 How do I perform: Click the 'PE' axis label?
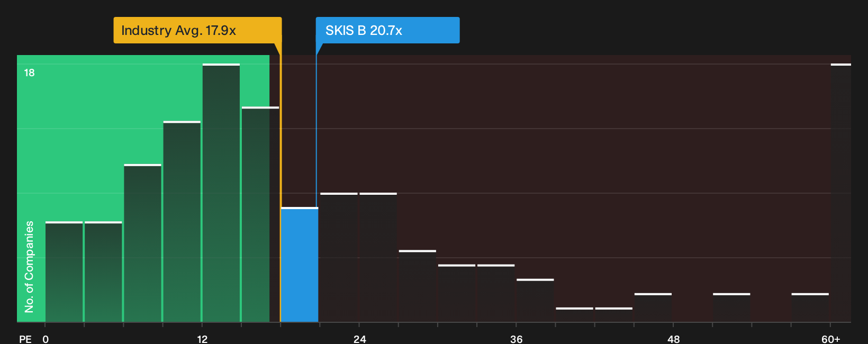click(25, 339)
